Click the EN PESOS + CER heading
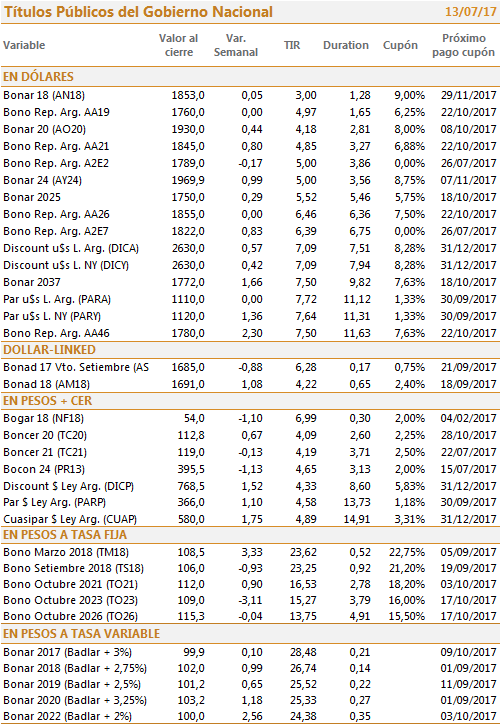Viewport: 500px width, 724px height. [x=48, y=401]
